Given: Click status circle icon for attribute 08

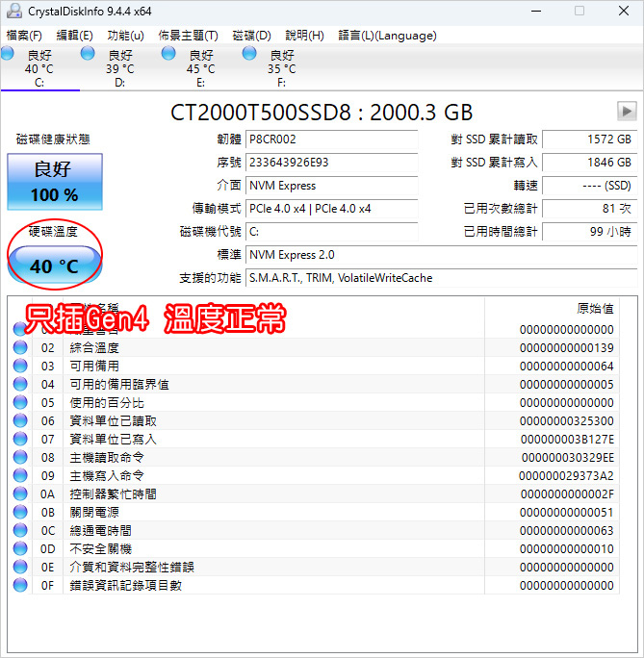Looking at the screenshot, I should click(x=20, y=457).
